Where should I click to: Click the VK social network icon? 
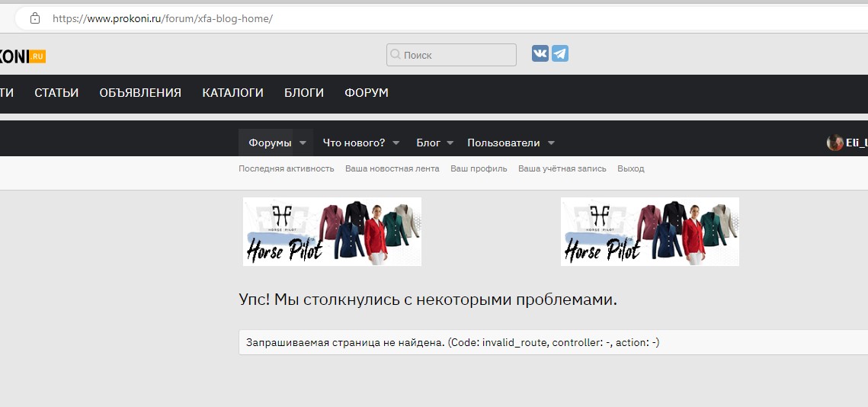click(540, 53)
